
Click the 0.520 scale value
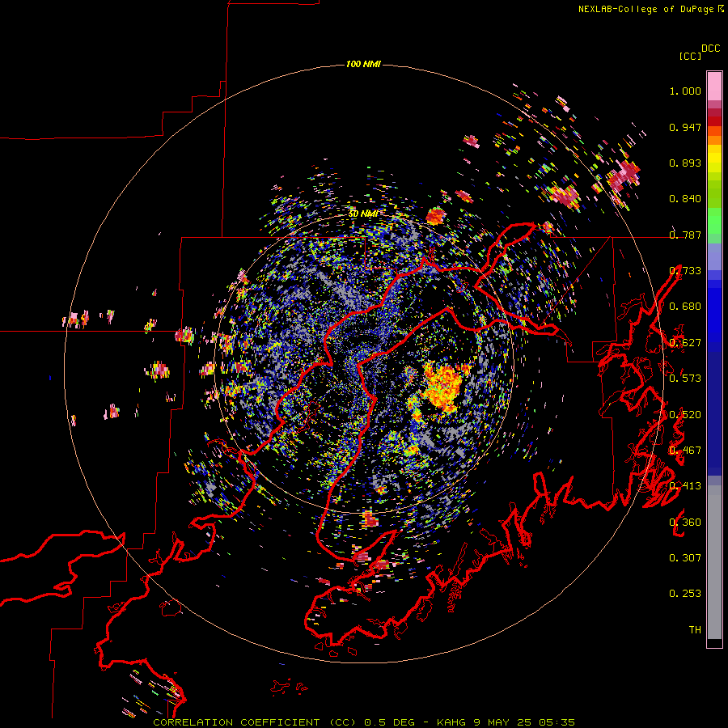click(685, 415)
